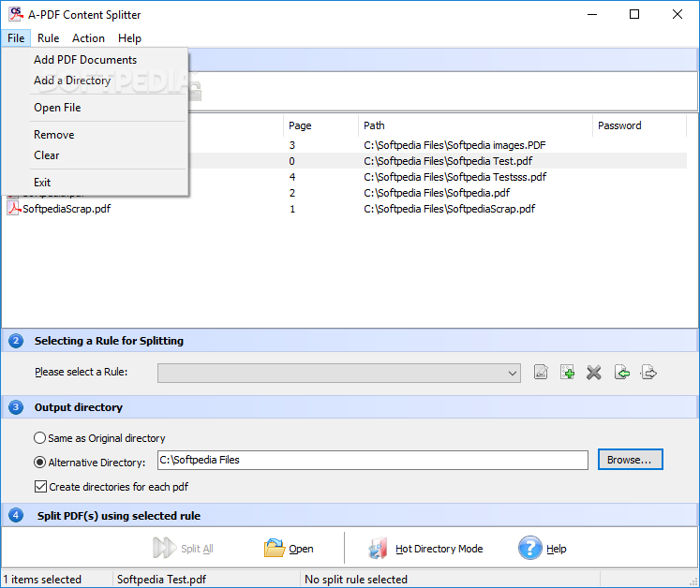Open the Action menu
This screenshot has height=588, width=700.
point(88,38)
